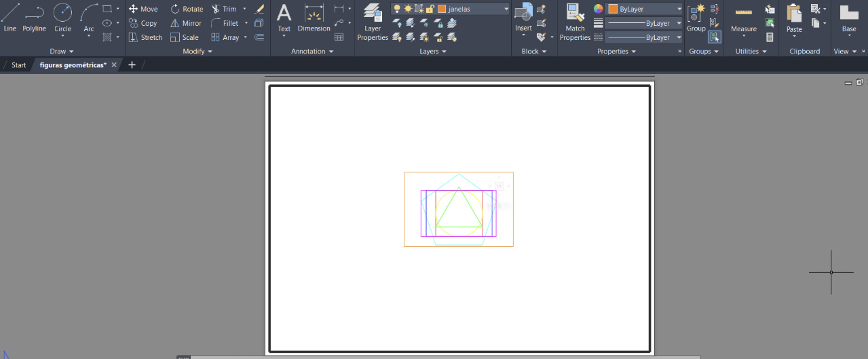Click the orange janelas layer color swatch
The width and height of the screenshot is (868, 359).
442,9
